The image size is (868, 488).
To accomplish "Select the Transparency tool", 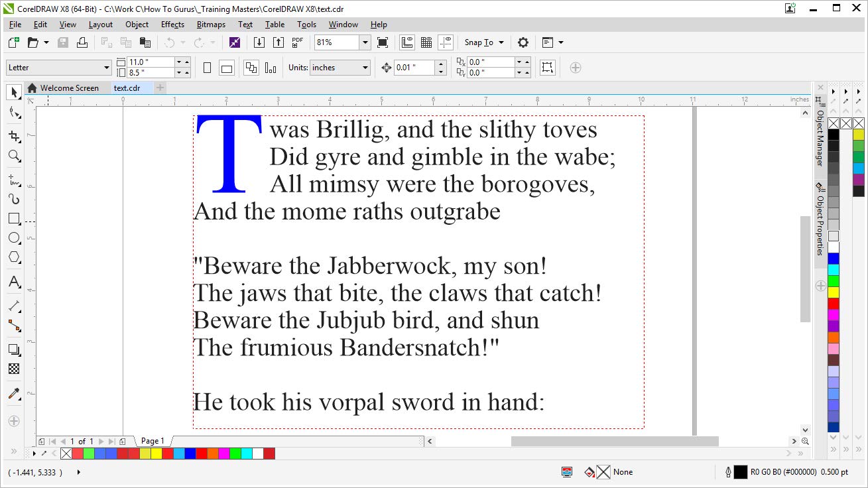I will [x=14, y=369].
